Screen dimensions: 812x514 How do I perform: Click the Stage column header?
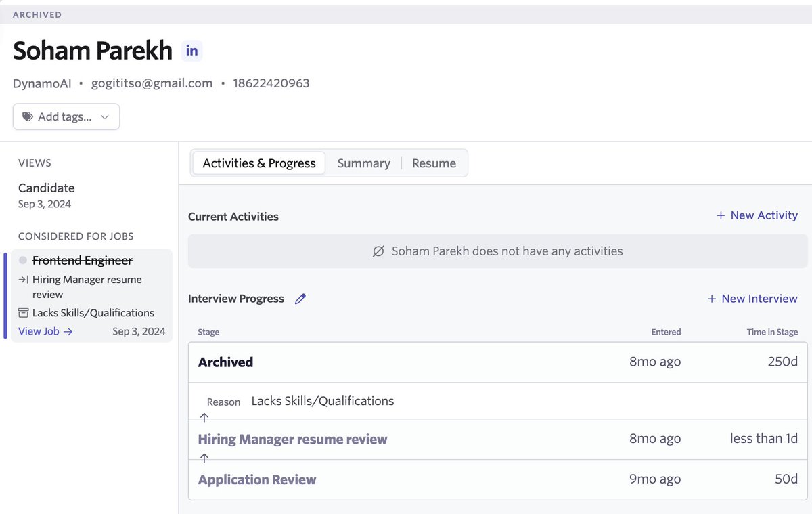point(208,332)
